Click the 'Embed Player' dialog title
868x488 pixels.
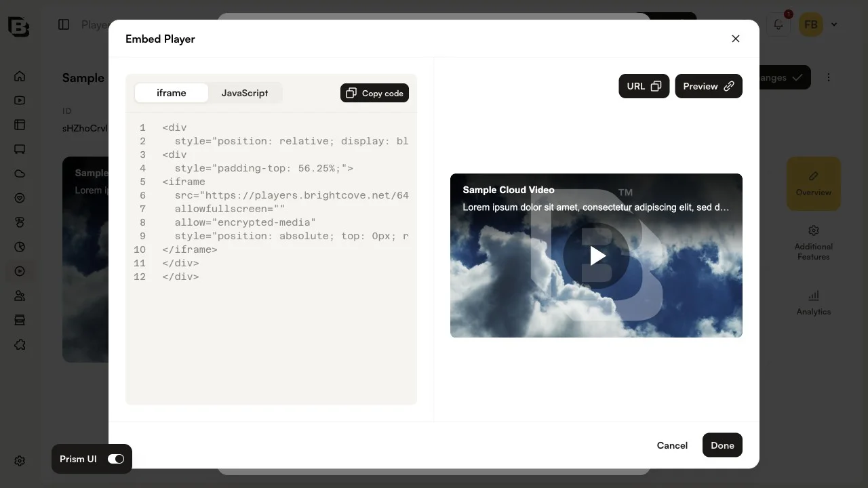click(160, 39)
